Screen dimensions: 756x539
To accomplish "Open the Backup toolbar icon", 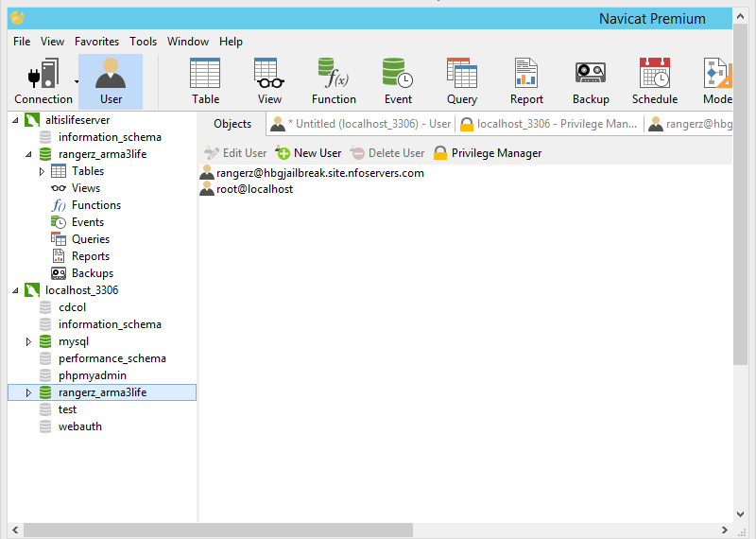I will pos(591,81).
